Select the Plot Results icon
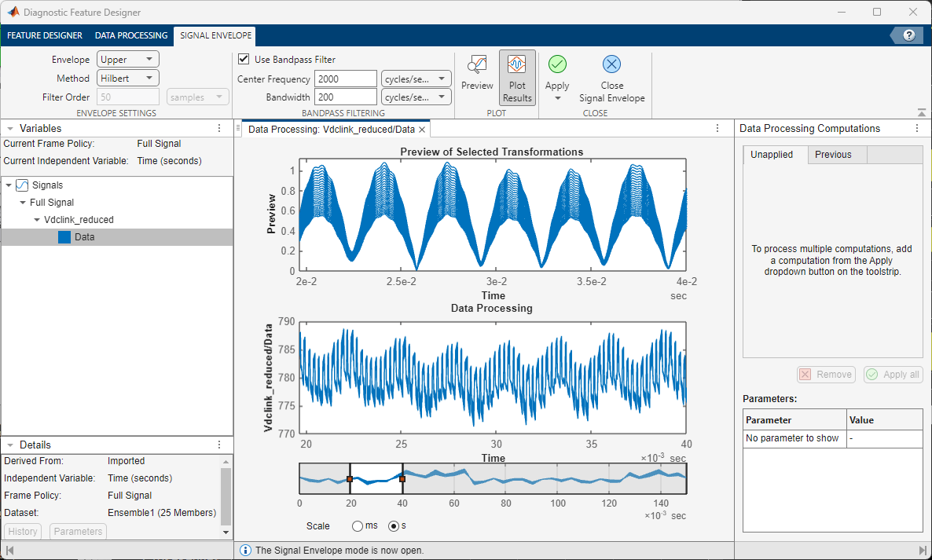 tap(517, 75)
